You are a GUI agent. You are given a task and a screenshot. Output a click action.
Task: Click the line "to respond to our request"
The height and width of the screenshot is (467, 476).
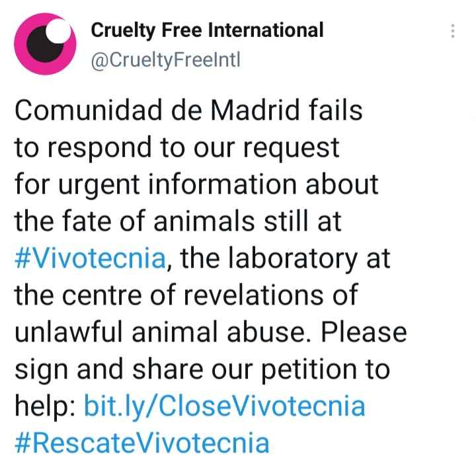tap(177, 148)
